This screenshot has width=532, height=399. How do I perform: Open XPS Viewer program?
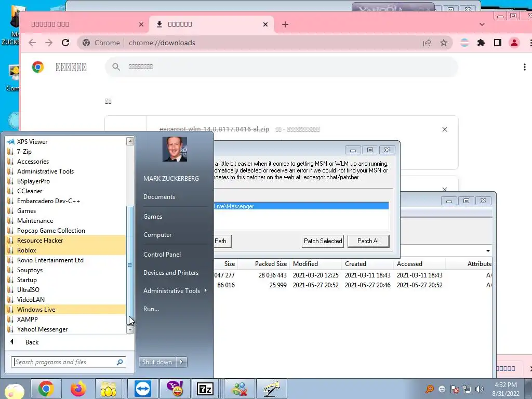tap(66, 142)
